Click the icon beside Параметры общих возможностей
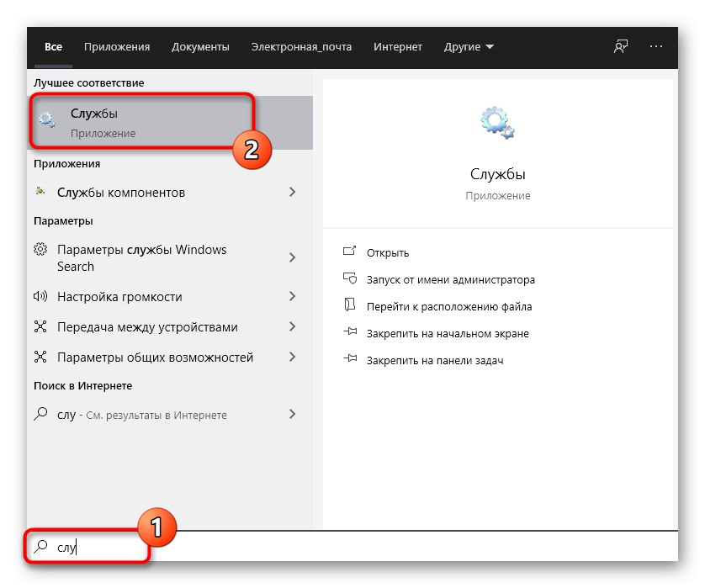The image size is (705, 588). 40,357
